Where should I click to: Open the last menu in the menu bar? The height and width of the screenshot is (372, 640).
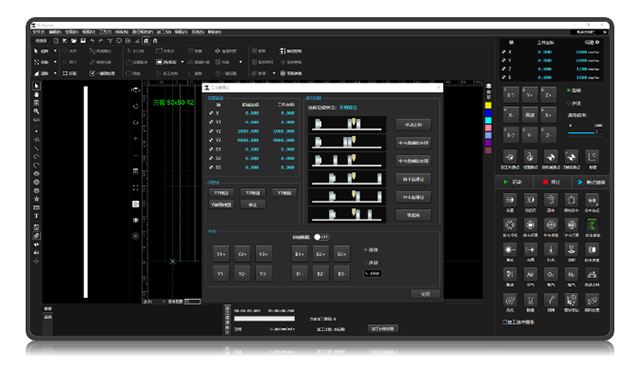[x=214, y=32]
